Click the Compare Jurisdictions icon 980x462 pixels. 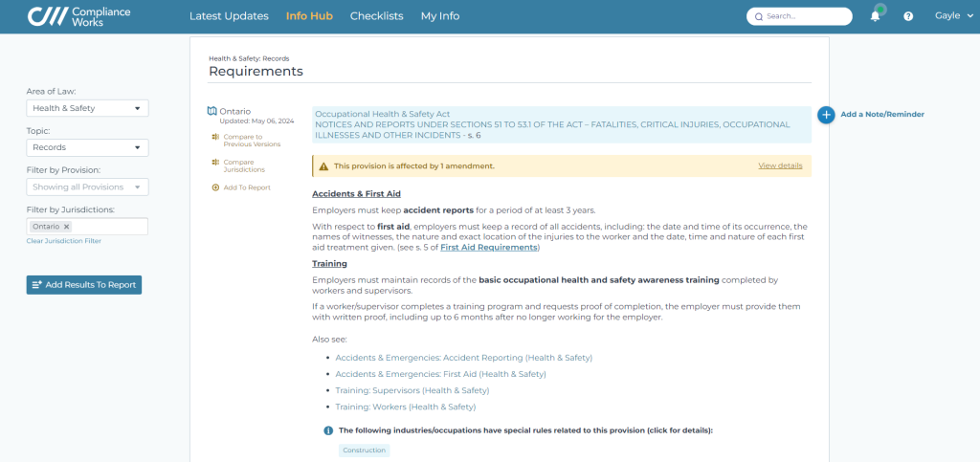point(214,163)
